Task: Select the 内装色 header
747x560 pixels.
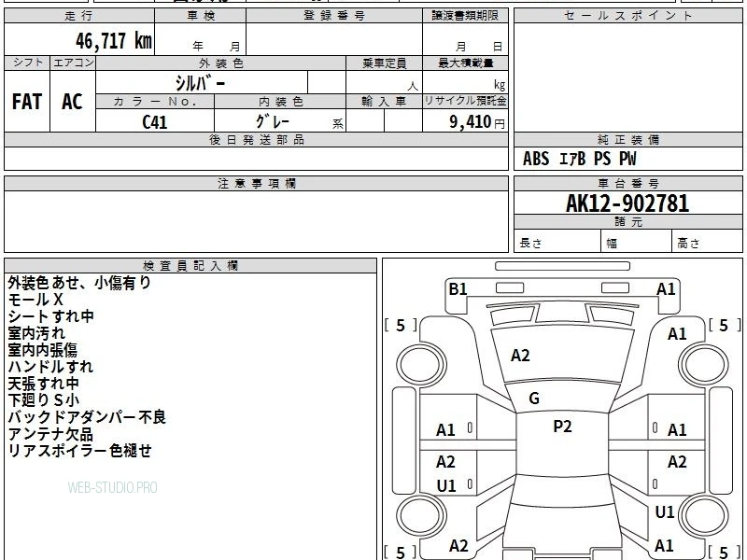Action: 280,102
